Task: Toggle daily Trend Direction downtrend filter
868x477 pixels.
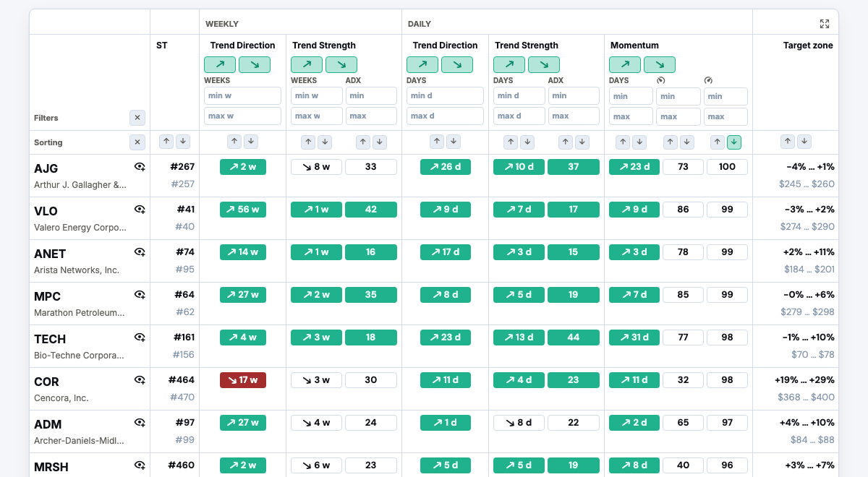Action: click(x=457, y=65)
